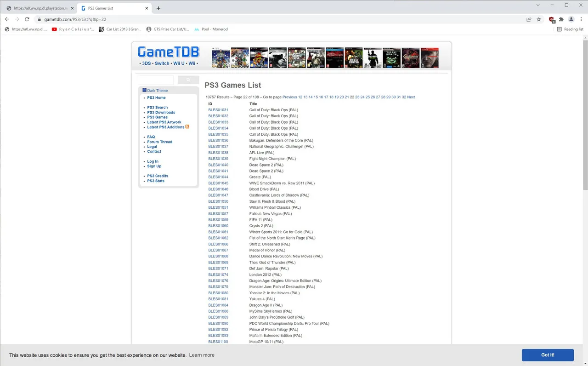Go to the Switch section
The image size is (588, 366).
pyautogui.click(x=162, y=63)
